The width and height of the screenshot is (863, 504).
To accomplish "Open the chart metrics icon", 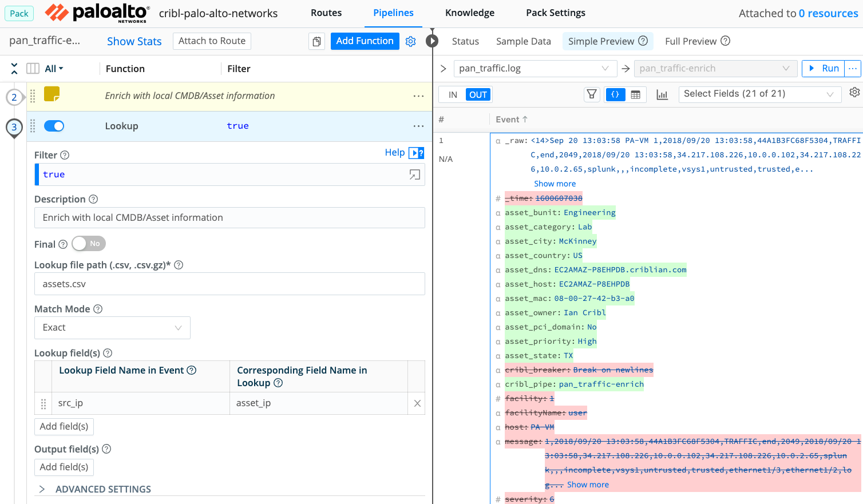I will 662,94.
